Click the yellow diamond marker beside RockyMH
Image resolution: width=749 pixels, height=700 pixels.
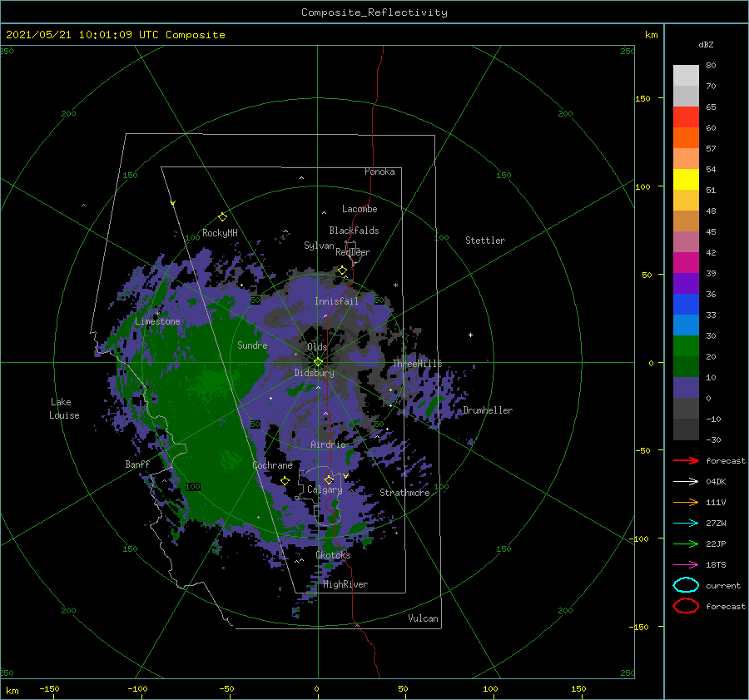(222, 217)
